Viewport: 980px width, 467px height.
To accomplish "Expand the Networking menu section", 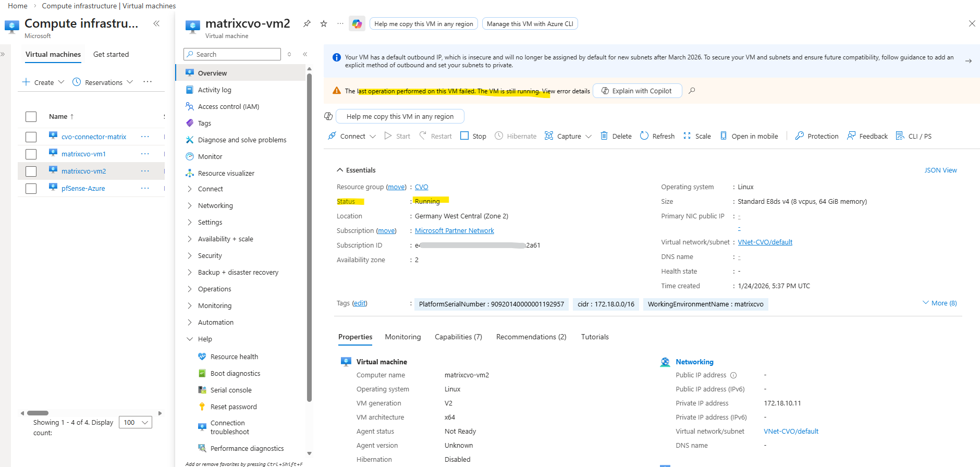I will click(x=190, y=206).
